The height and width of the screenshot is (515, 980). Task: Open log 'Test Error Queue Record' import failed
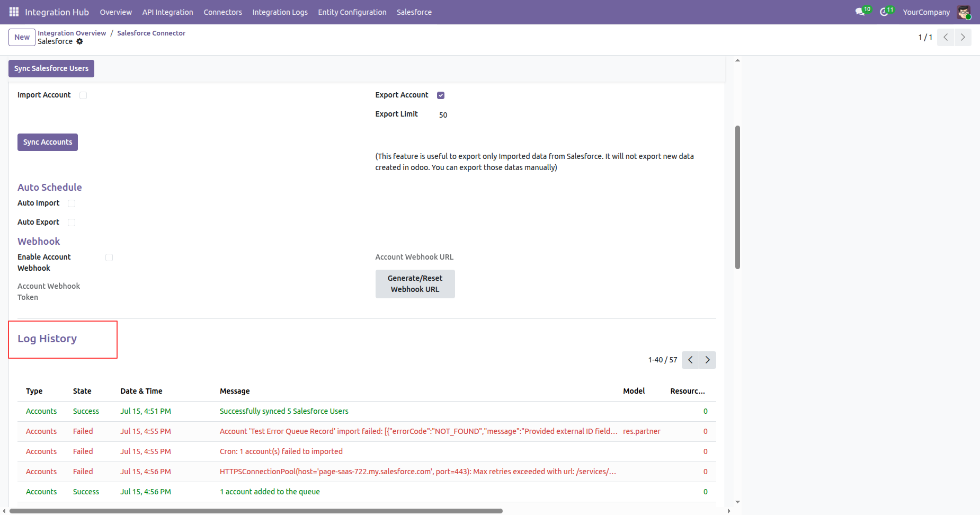pos(367,431)
